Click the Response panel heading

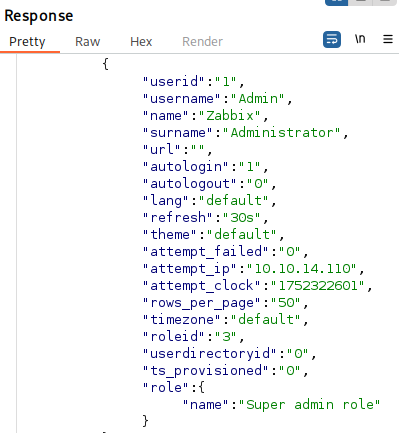39,16
